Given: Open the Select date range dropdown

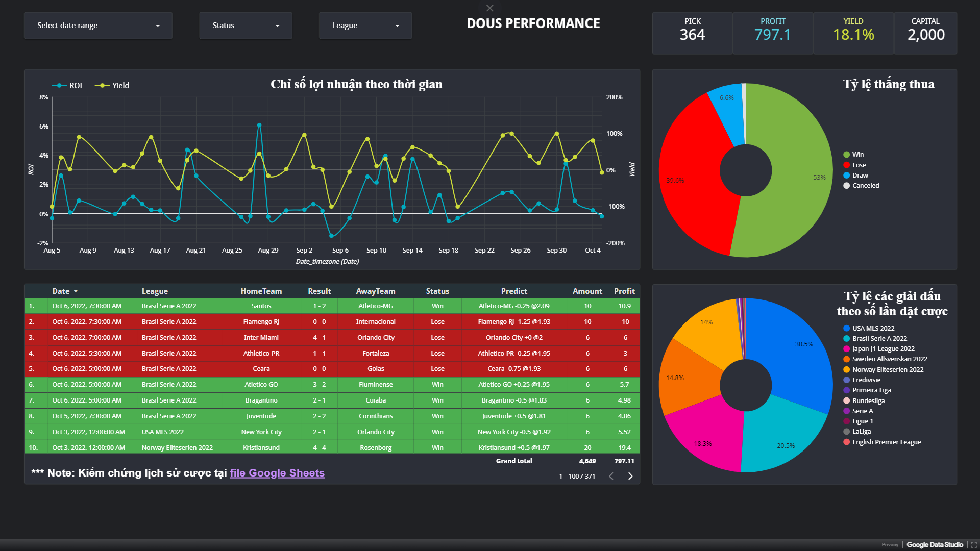Looking at the screenshot, I should 98,26.
